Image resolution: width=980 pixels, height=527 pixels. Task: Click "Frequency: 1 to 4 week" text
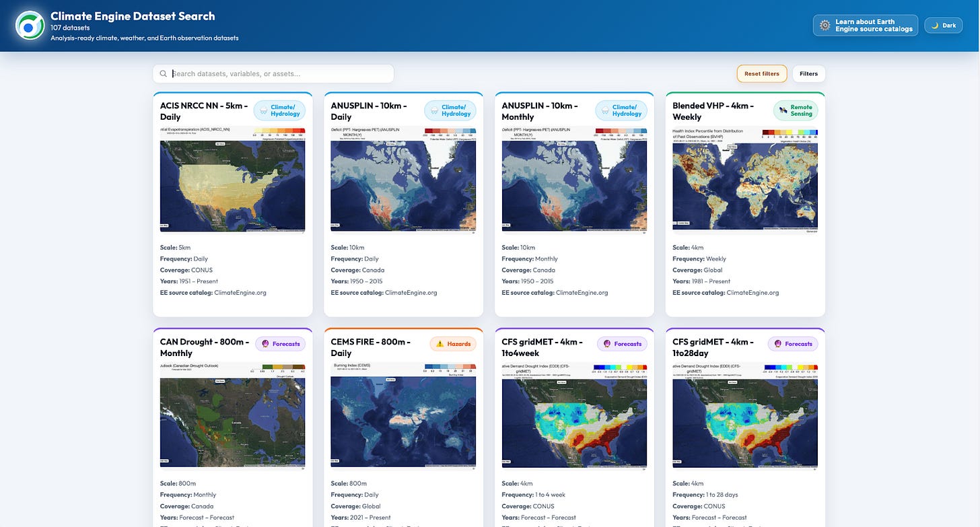click(x=534, y=495)
